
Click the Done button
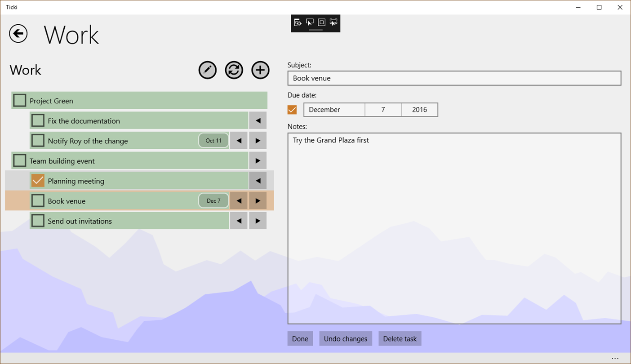300,339
